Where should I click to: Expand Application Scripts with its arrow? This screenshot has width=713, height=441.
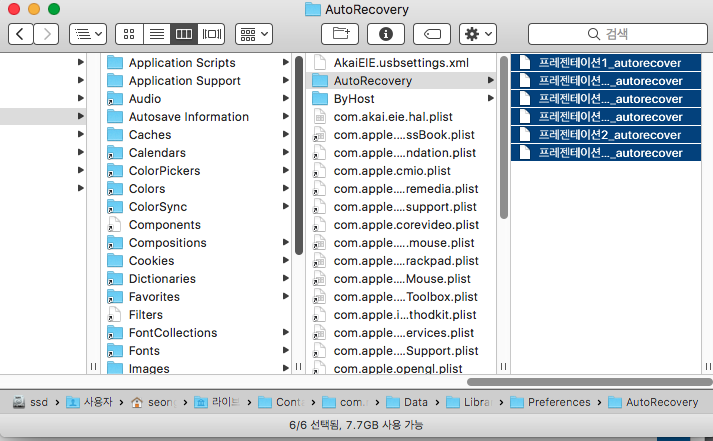[286, 62]
